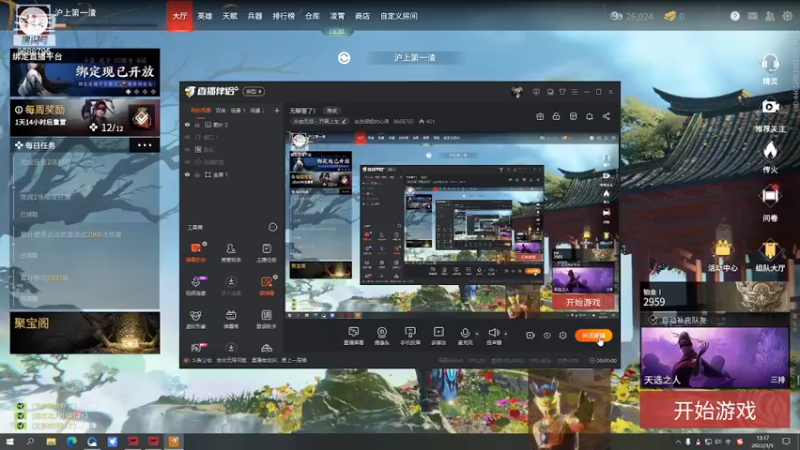This screenshot has width=800, height=450.
Task: Open streaming settings gear near orange button
Action: pyautogui.click(x=563, y=335)
